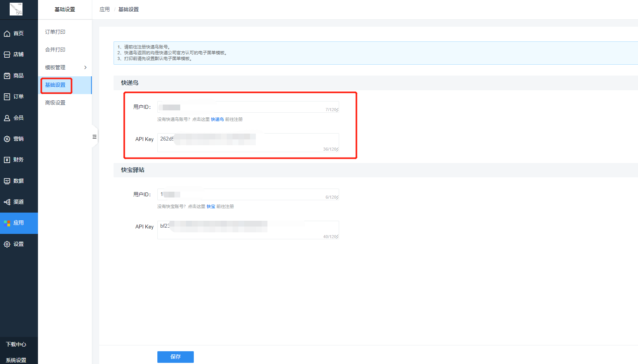This screenshot has width=638, height=364.
Task: Expand the 模板管理 submenu chevron
Action: pos(85,67)
